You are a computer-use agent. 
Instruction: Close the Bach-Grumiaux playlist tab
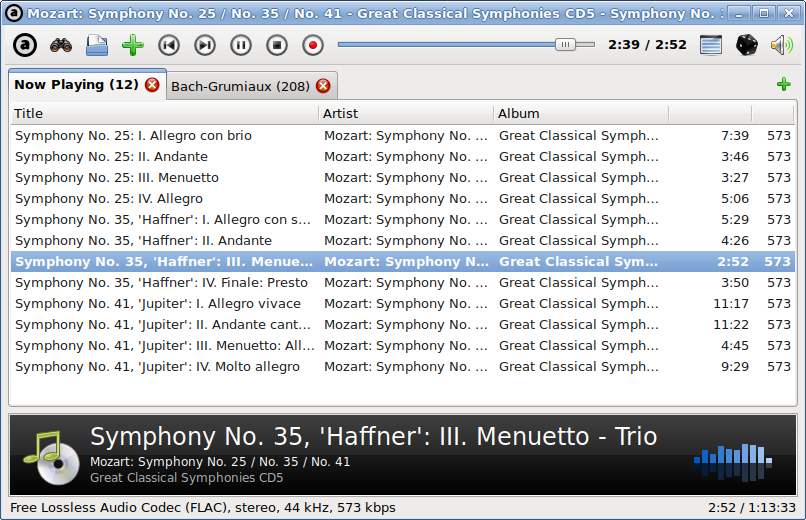point(323,86)
